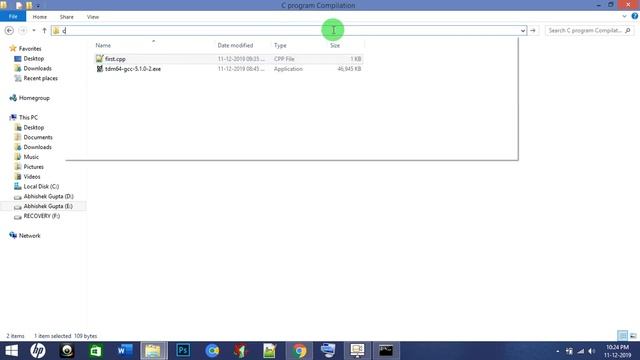Image resolution: width=640 pixels, height=360 pixels.
Task: Sort by the Name column header
Action: coord(103,45)
